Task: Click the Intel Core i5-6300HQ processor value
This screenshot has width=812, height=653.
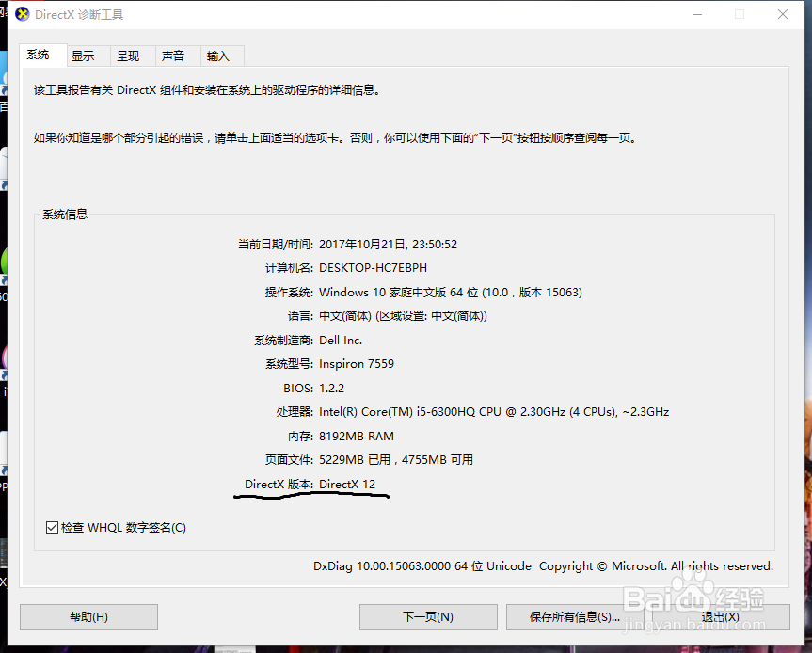Action: (x=494, y=412)
